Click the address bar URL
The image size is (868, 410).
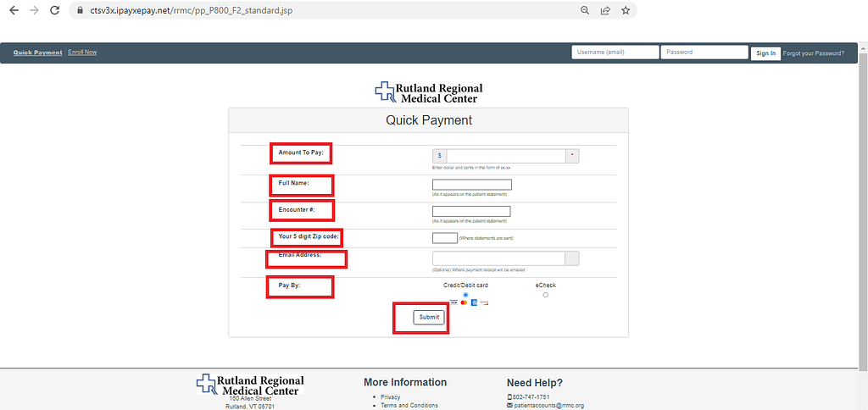[x=191, y=10]
